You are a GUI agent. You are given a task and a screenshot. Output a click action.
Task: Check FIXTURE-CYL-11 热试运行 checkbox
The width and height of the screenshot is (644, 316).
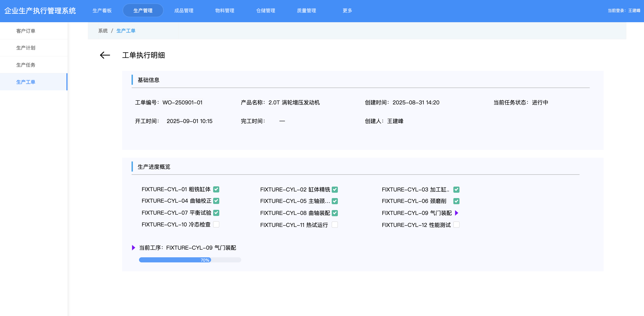pyautogui.click(x=335, y=225)
